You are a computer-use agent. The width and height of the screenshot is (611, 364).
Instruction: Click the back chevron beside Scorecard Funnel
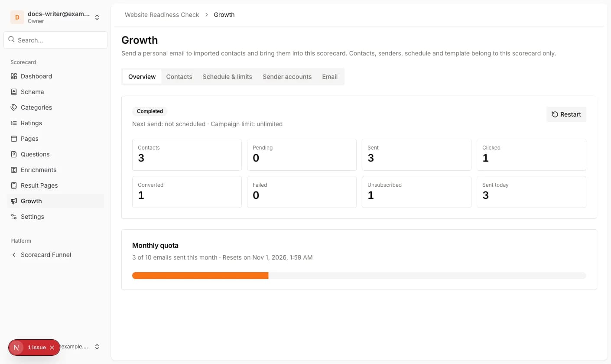(x=14, y=255)
